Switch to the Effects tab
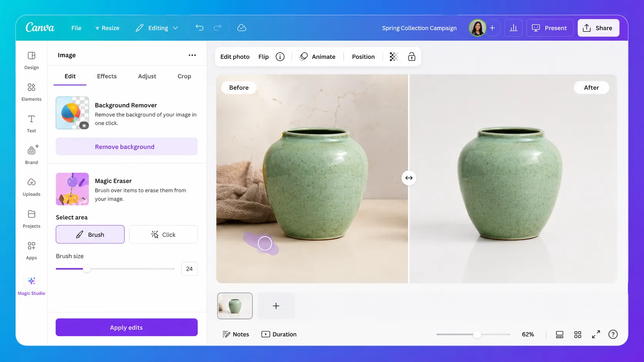 pos(107,76)
